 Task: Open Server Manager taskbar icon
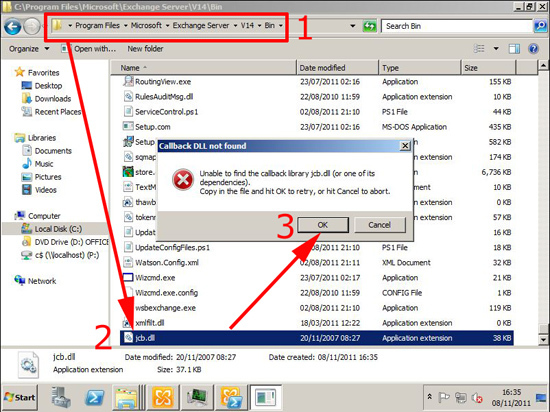(x=61, y=397)
